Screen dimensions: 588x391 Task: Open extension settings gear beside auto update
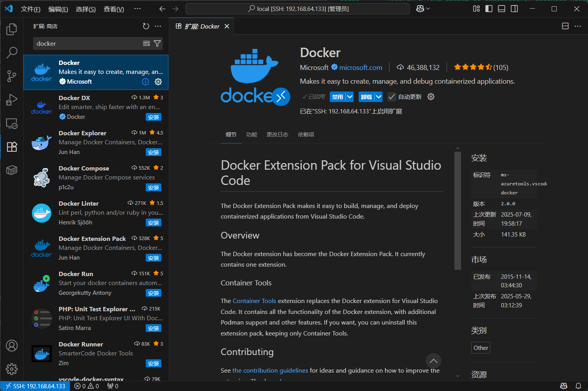pos(431,97)
